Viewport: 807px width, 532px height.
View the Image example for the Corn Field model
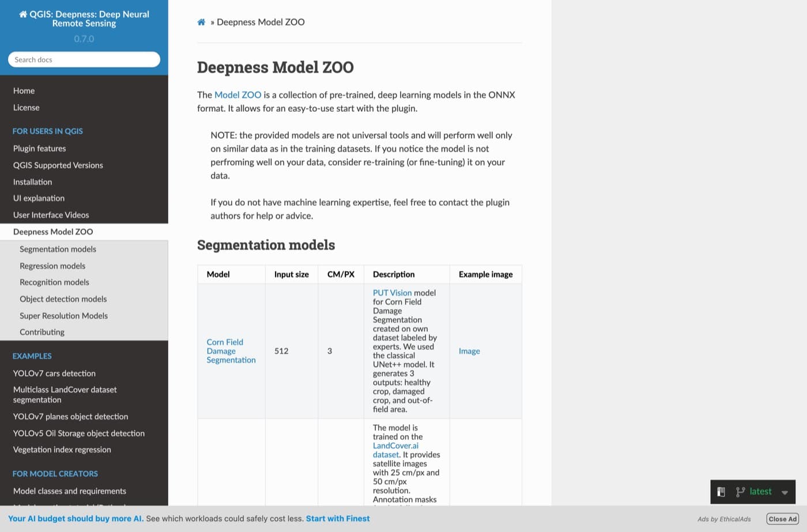[x=469, y=351]
